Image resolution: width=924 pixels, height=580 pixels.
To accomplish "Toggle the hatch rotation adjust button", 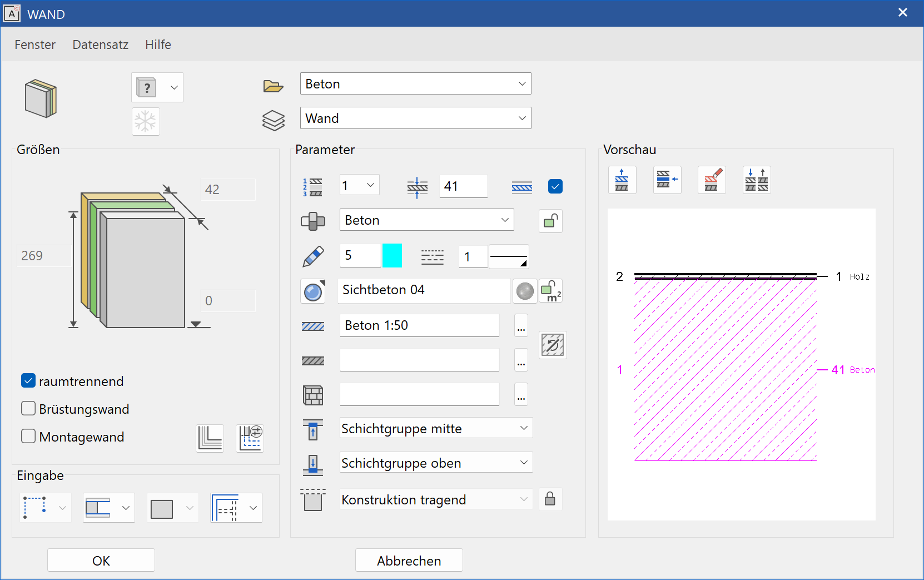I will [x=553, y=345].
